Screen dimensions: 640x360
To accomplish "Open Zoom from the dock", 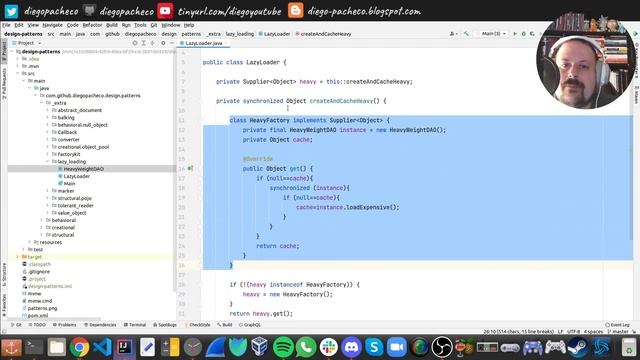I will (397, 347).
